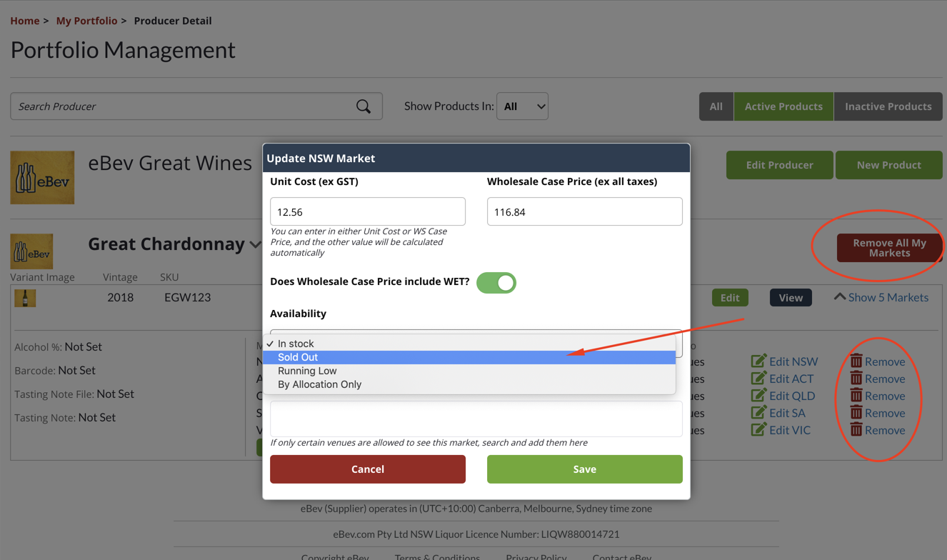Switch to the All products tab
The height and width of the screenshot is (560, 947).
716,106
